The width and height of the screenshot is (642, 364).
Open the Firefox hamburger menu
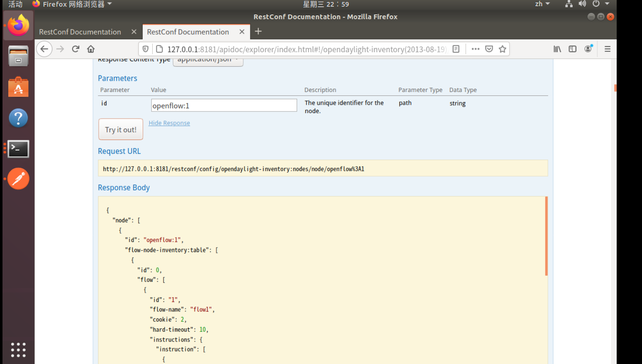coord(608,49)
